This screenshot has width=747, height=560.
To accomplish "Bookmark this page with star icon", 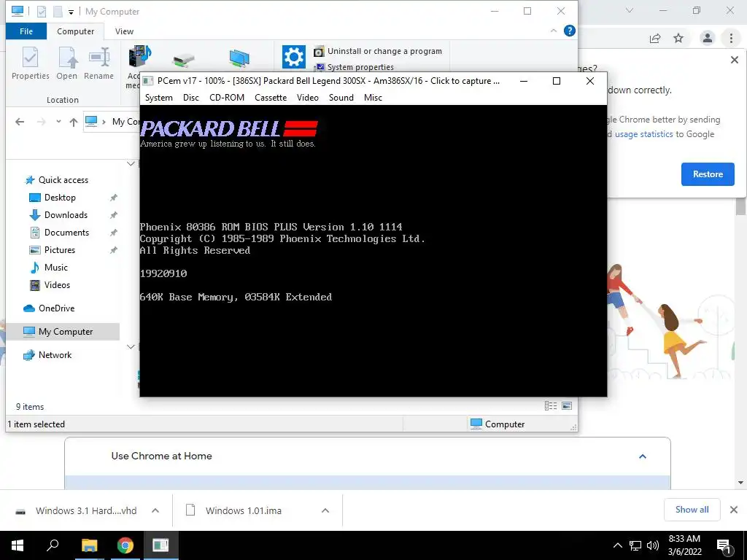I will point(678,39).
